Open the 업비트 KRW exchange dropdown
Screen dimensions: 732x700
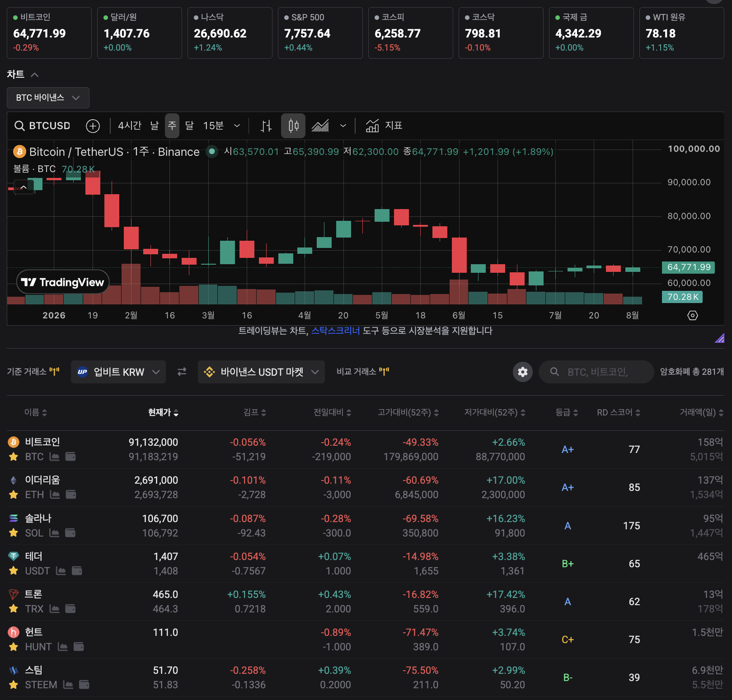[x=118, y=372]
